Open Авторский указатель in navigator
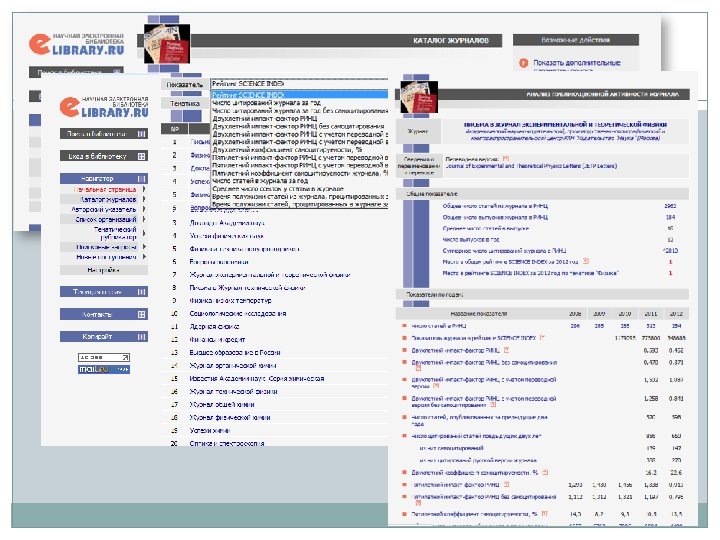720x540 pixels. 104,209
